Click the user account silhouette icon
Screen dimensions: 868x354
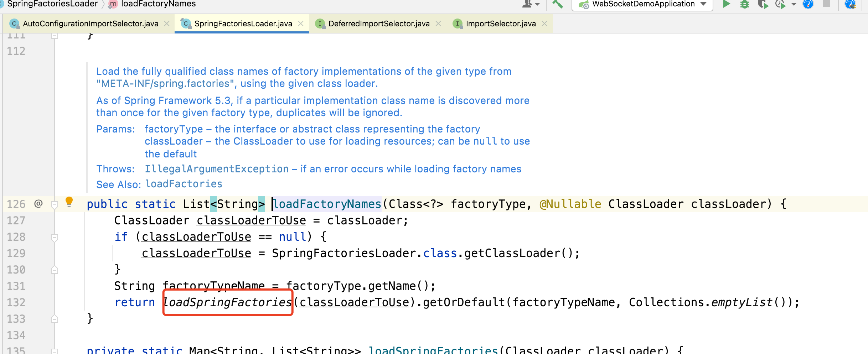(527, 4)
